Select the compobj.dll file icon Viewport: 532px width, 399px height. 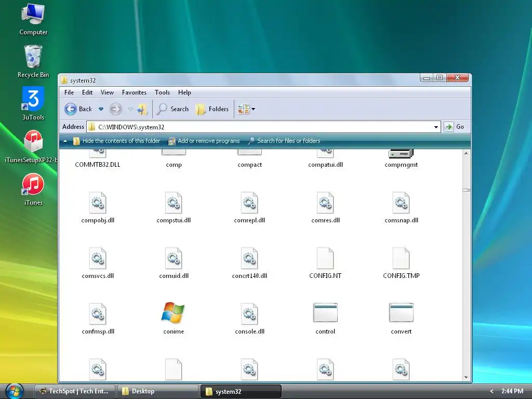pyautogui.click(x=98, y=203)
